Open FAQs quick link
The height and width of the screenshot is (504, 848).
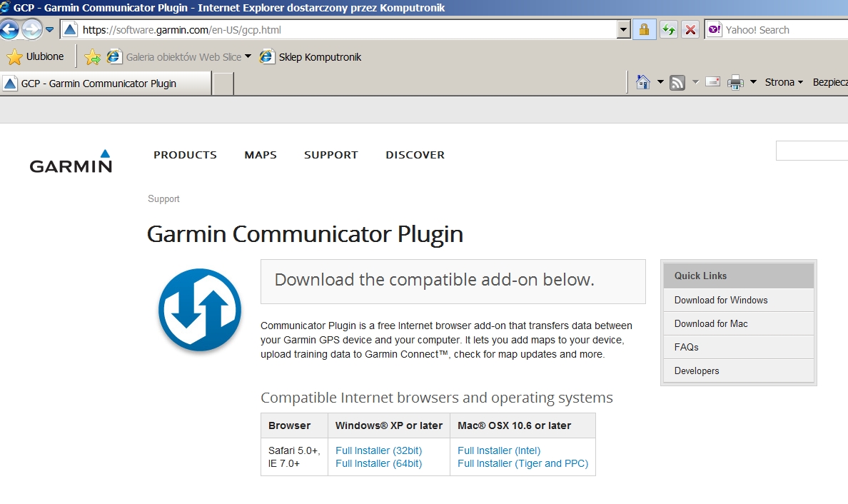pos(738,347)
